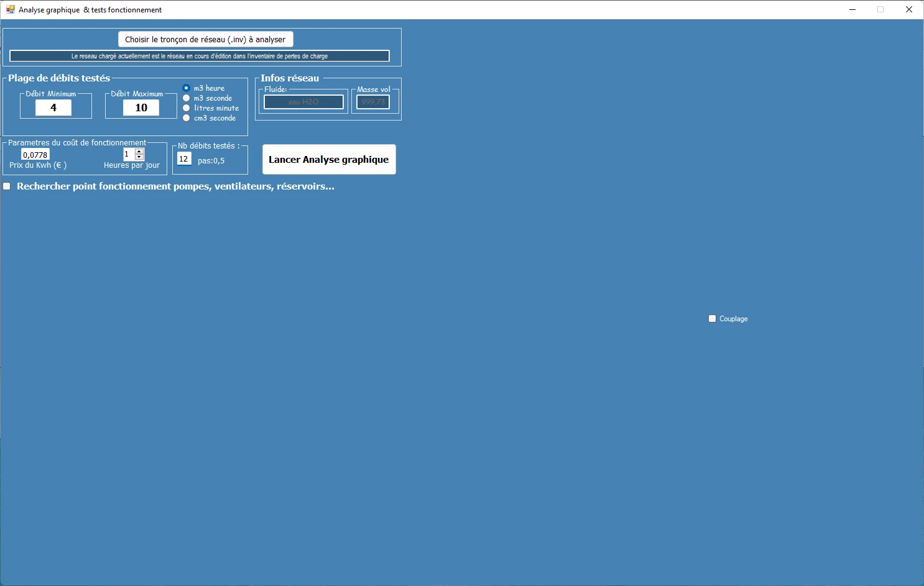Click the 'Fluide' eau H2O field
Viewport: 924px width, 586px height.
coord(303,102)
